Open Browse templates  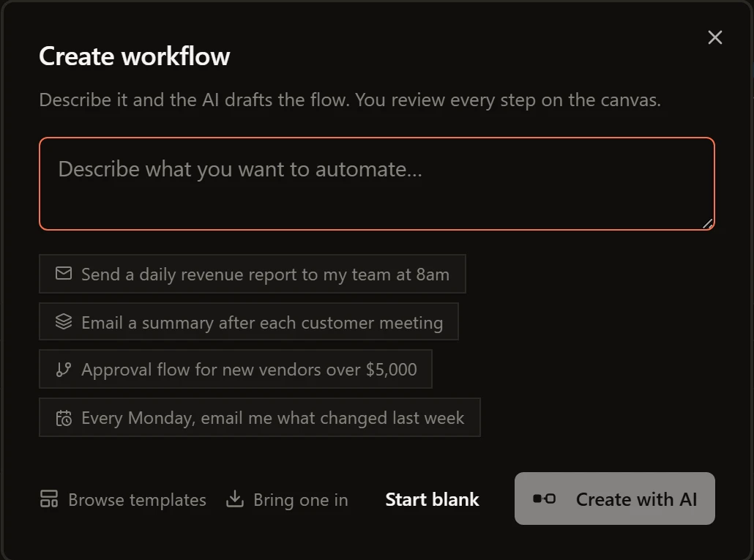pos(123,499)
